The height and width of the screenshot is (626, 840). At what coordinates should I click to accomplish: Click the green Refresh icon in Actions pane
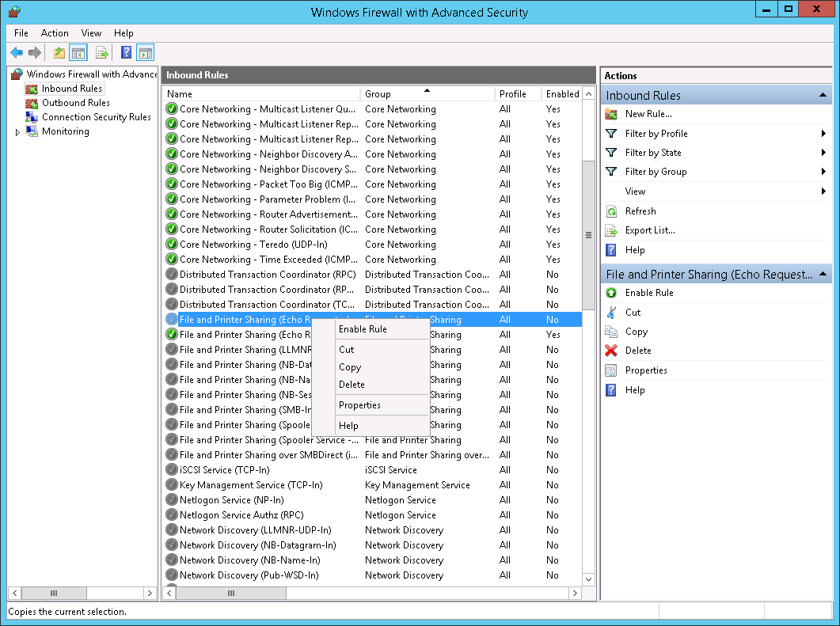611,211
